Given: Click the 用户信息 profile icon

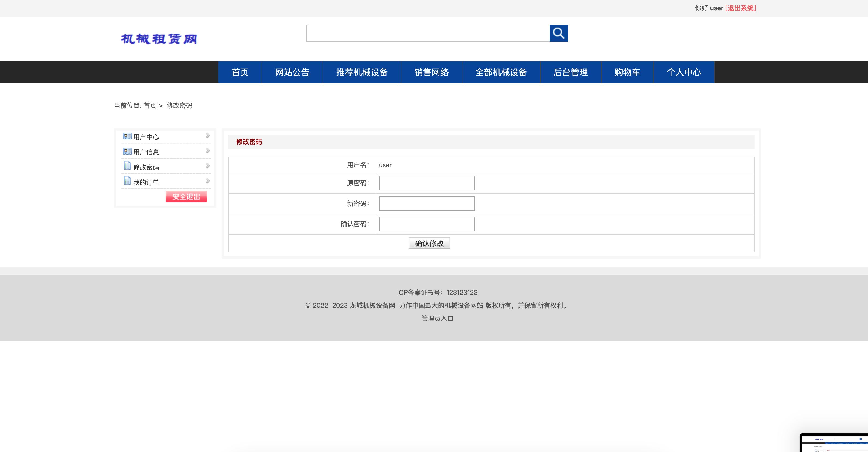Looking at the screenshot, I should (x=127, y=151).
